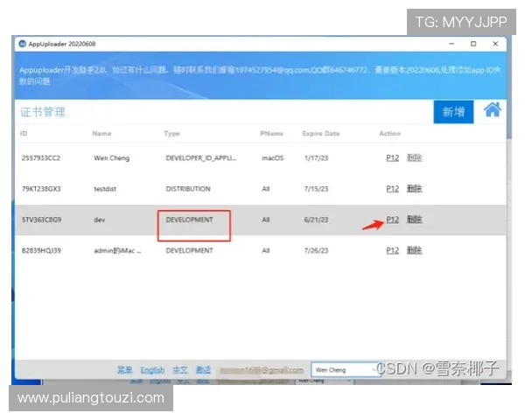Delete the Wen Cheng certificate via 删除

(414, 157)
